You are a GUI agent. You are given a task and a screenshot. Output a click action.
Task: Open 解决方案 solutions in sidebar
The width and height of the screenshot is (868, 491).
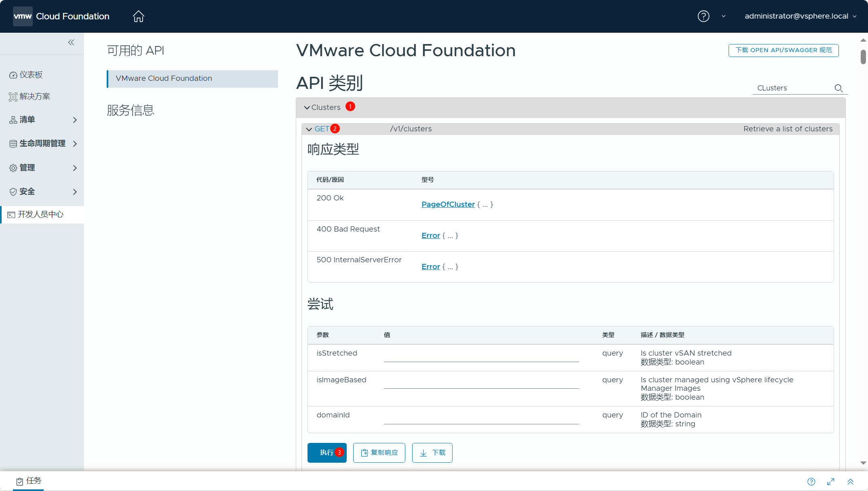click(x=35, y=97)
